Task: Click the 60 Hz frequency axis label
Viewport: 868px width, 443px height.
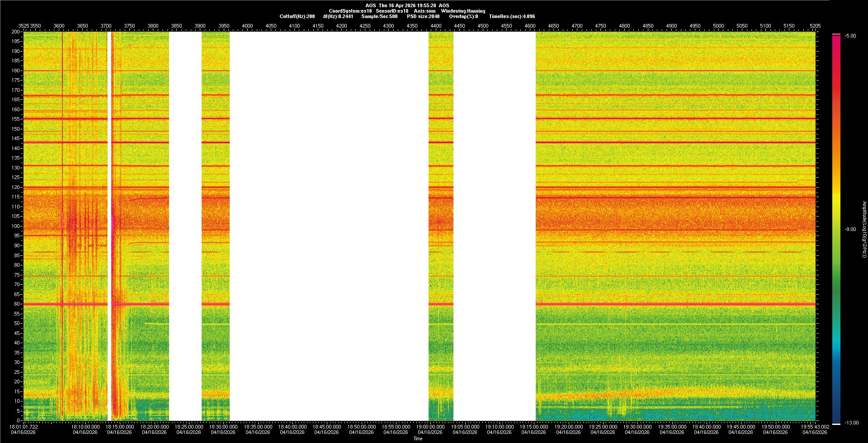Action: (17, 304)
